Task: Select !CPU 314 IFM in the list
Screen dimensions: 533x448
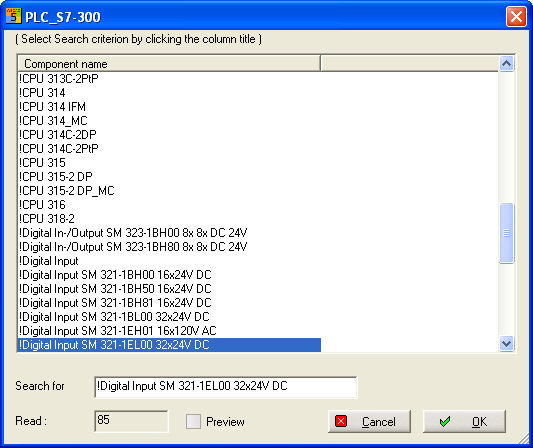Action: point(52,107)
